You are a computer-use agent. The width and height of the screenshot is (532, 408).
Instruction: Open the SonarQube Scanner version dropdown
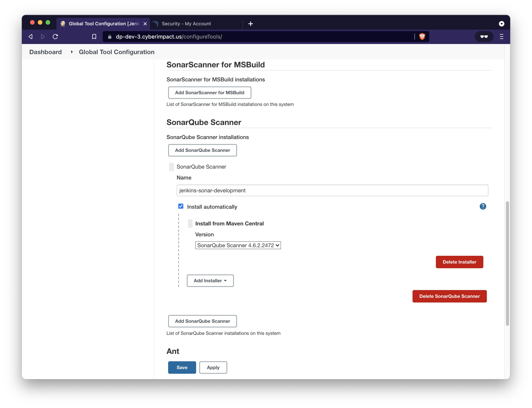pos(238,245)
